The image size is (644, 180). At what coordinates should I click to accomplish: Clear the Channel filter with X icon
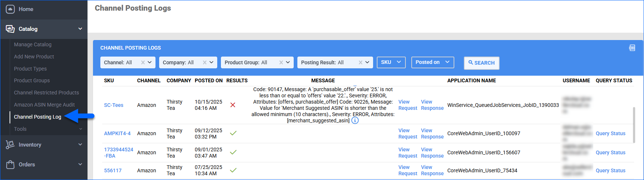pyautogui.click(x=143, y=62)
